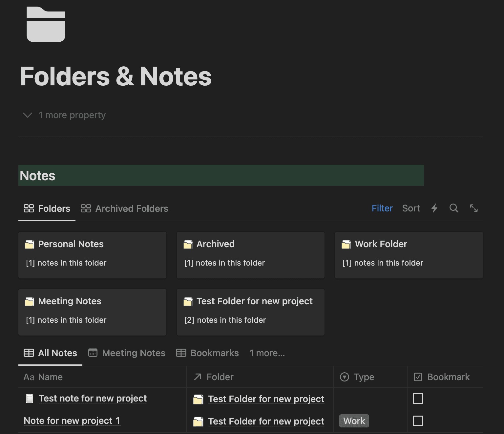The width and height of the screenshot is (504, 434).
Task: Click the '1 more property' text
Action: pos(72,115)
